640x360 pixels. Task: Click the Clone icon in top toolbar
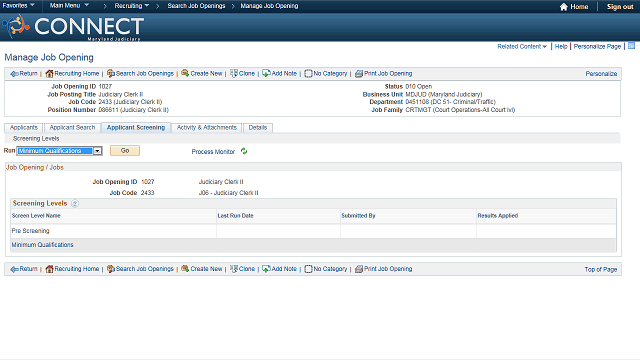point(234,73)
